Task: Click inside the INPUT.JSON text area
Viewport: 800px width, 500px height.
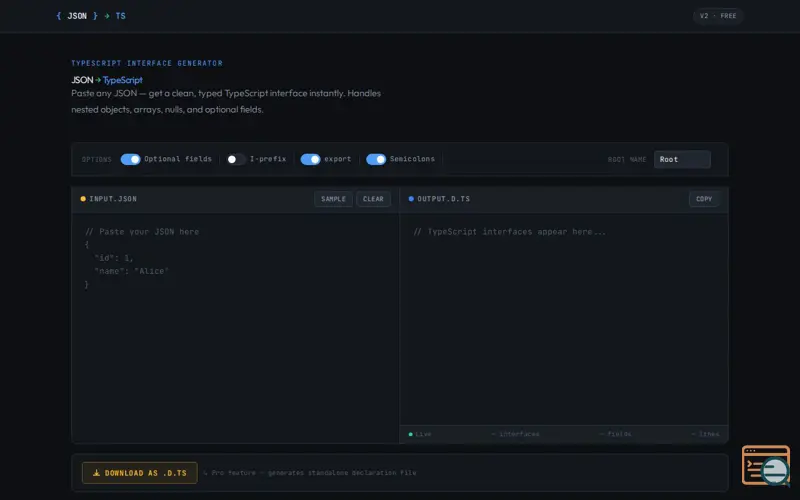Action: coord(236,328)
